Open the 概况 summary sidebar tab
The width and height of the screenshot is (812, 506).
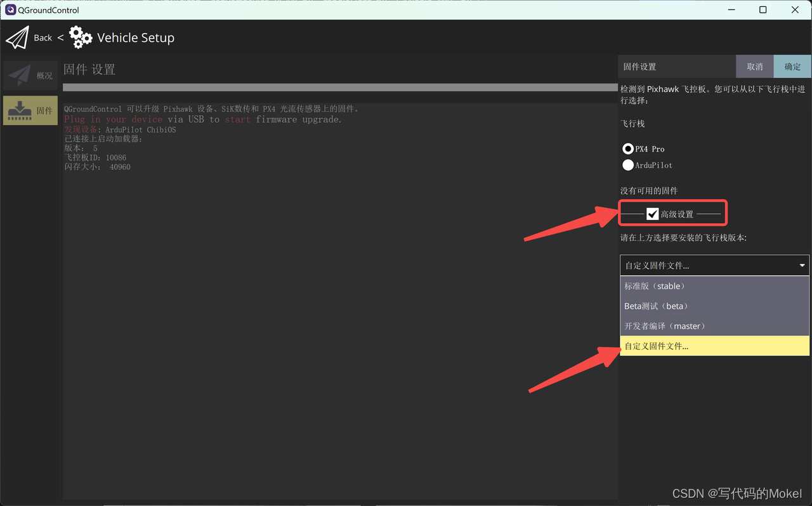[x=30, y=75]
